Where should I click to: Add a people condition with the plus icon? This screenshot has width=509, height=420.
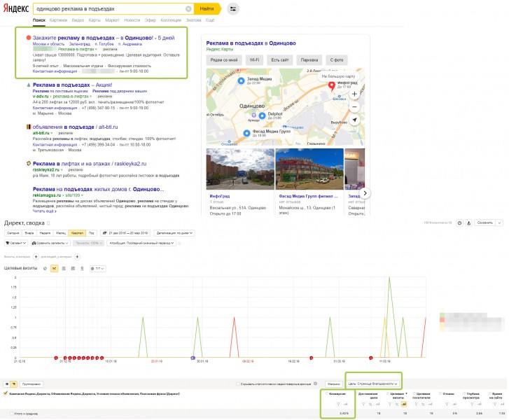pyautogui.click(x=77, y=257)
